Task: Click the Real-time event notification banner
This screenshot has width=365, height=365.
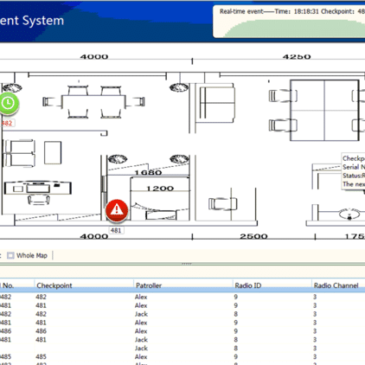Action: click(289, 21)
